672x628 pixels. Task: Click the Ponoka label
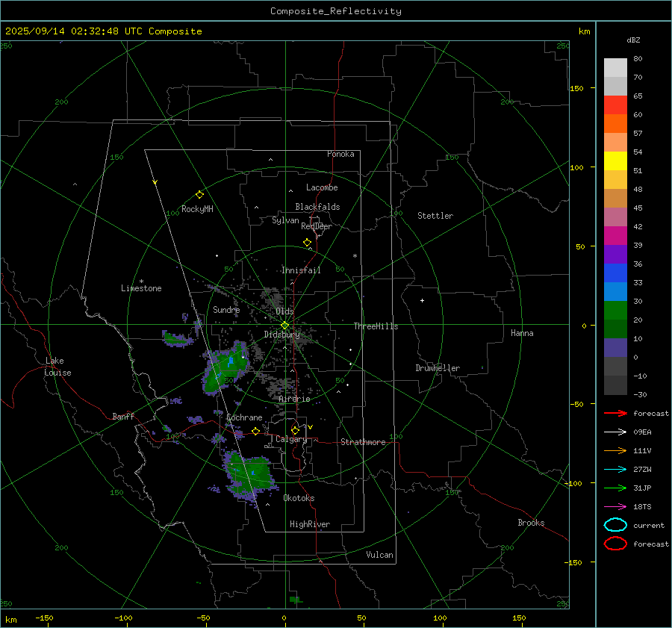340,155
